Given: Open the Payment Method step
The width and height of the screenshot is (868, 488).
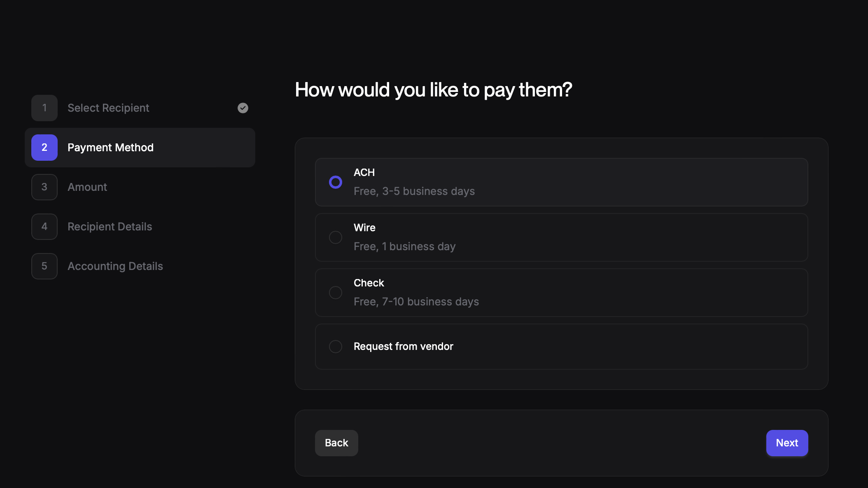Looking at the screenshot, I should pyautogui.click(x=110, y=148).
